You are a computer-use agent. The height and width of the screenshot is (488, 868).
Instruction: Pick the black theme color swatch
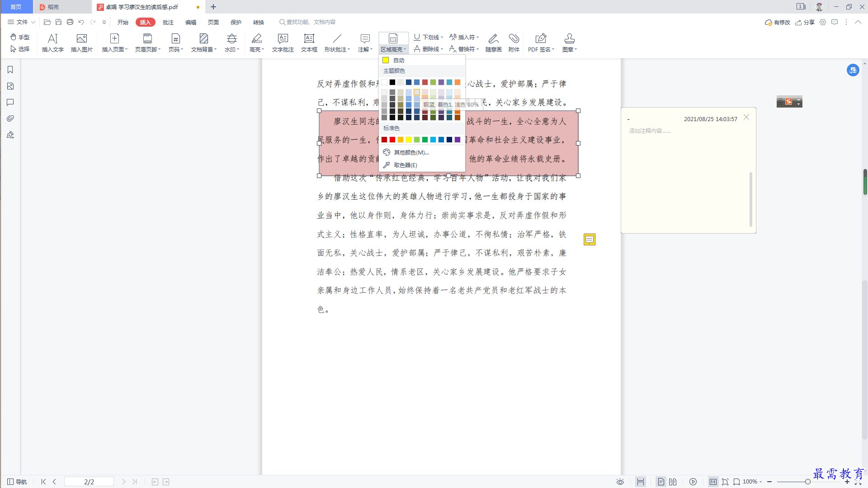[x=392, y=82]
